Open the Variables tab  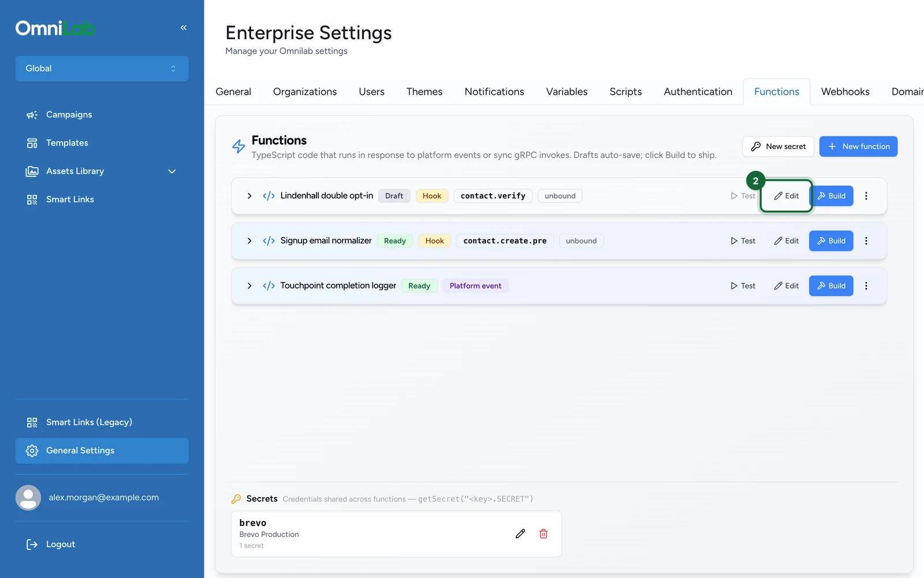[x=567, y=92]
